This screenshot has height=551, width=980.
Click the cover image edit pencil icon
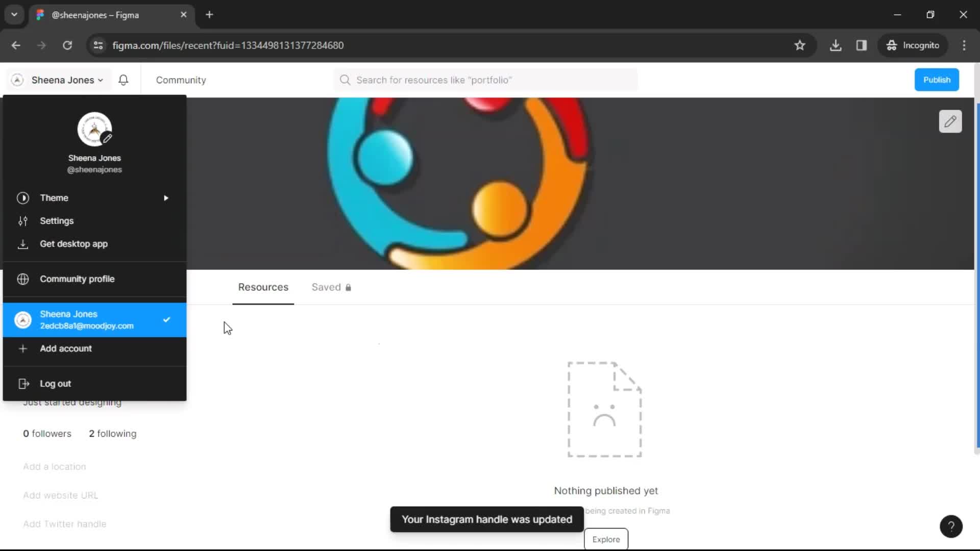951,121
